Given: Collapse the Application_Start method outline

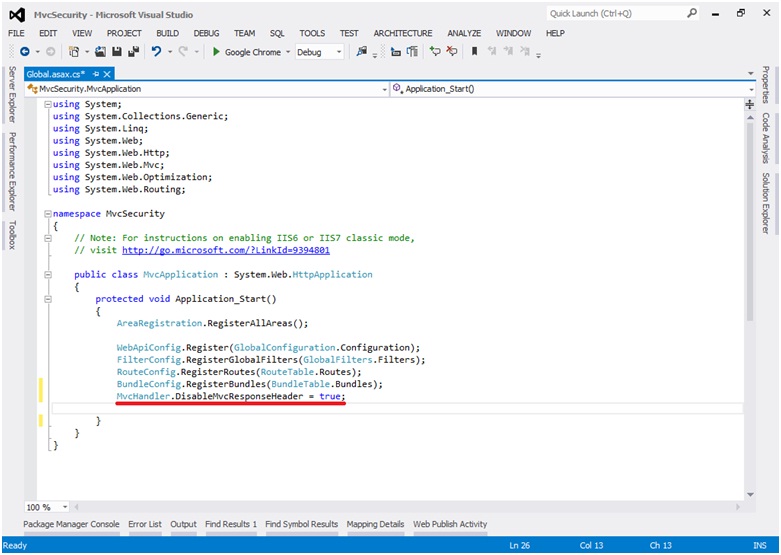Looking at the screenshot, I should pyautogui.click(x=47, y=299).
